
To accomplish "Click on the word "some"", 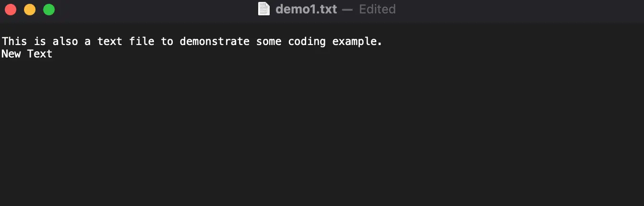I will click(269, 41).
